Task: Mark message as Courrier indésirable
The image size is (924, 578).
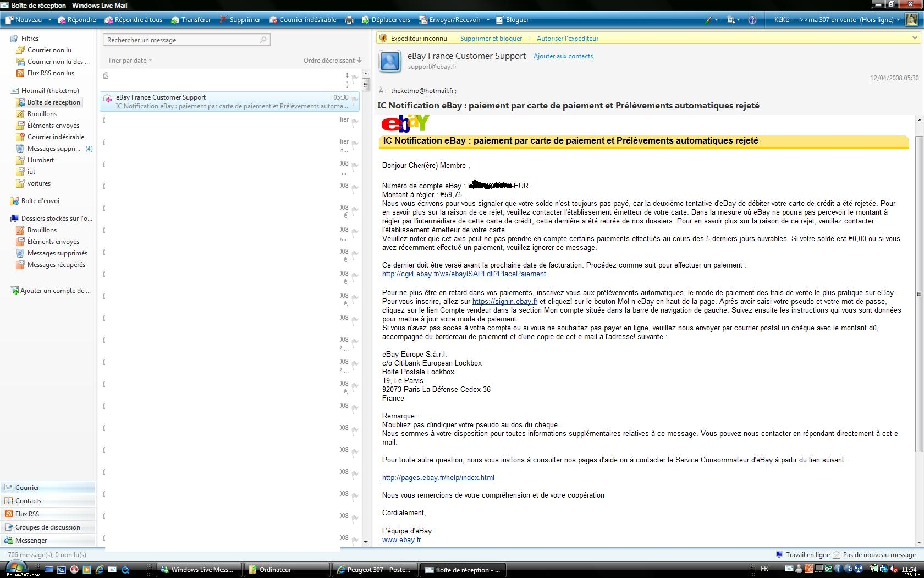Action: (x=303, y=20)
